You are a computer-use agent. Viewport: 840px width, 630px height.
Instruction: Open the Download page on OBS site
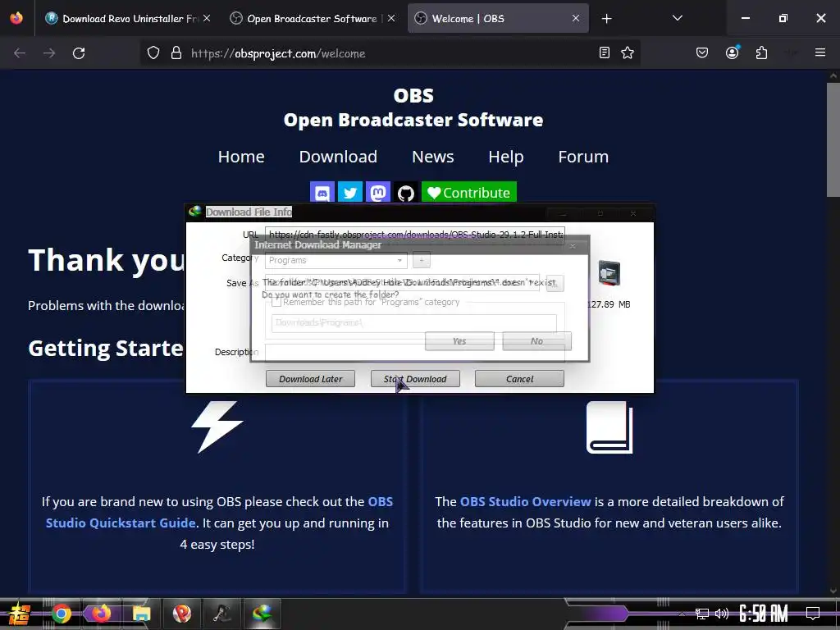tap(338, 157)
